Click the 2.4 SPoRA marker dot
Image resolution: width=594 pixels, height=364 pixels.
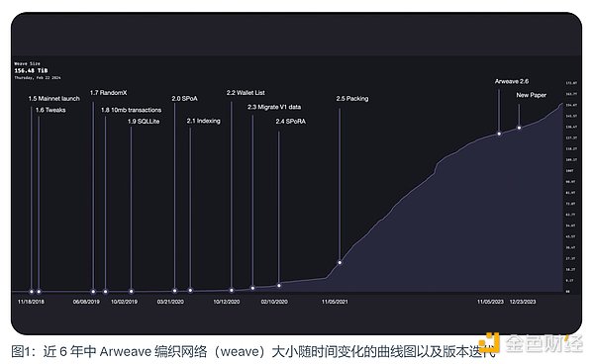point(279,285)
